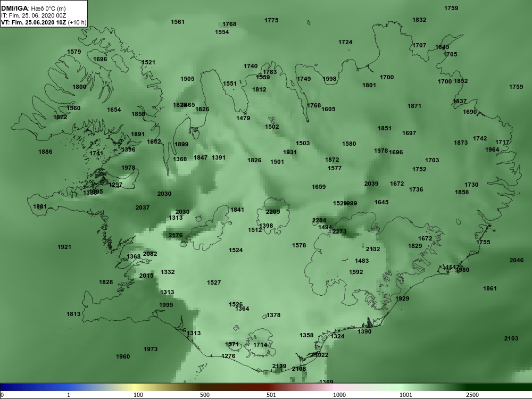Select the map value '1580'
The height and width of the screenshot is (399, 532).
point(349,144)
